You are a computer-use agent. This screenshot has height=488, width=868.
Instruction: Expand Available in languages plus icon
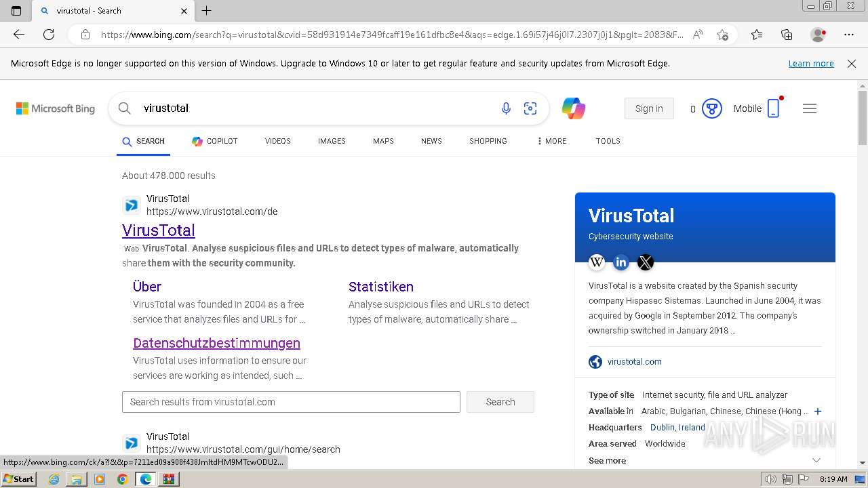[x=818, y=411]
